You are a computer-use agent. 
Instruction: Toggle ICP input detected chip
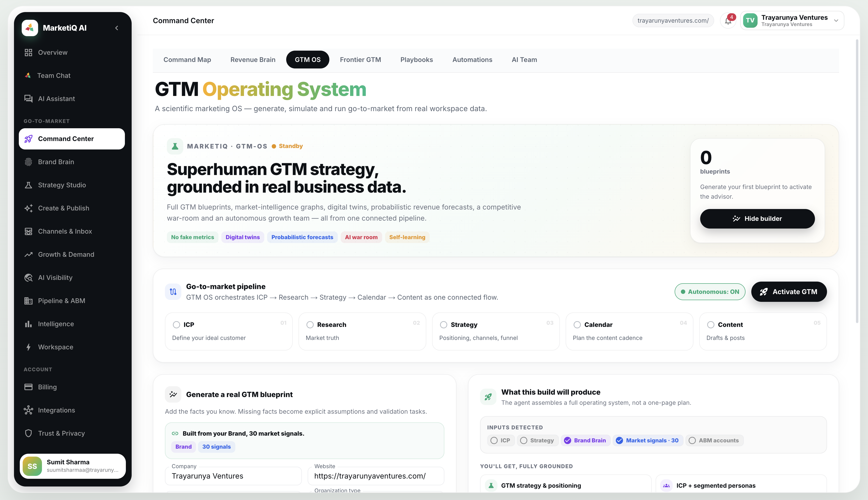[x=501, y=441]
